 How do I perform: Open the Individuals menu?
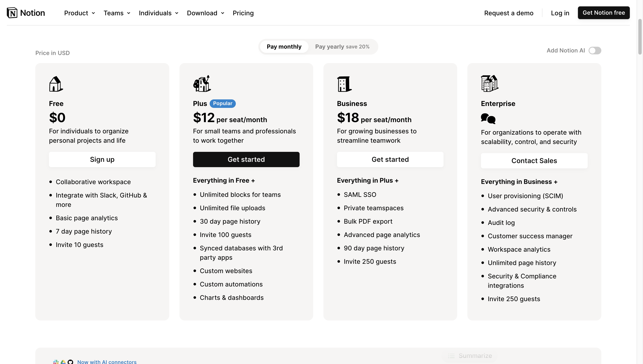pos(158,13)
